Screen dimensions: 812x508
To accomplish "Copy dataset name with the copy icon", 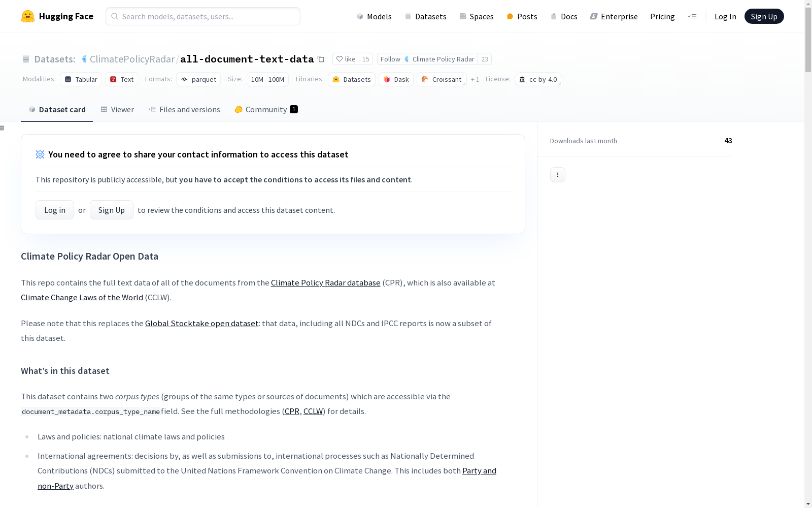I will point(321,59).
